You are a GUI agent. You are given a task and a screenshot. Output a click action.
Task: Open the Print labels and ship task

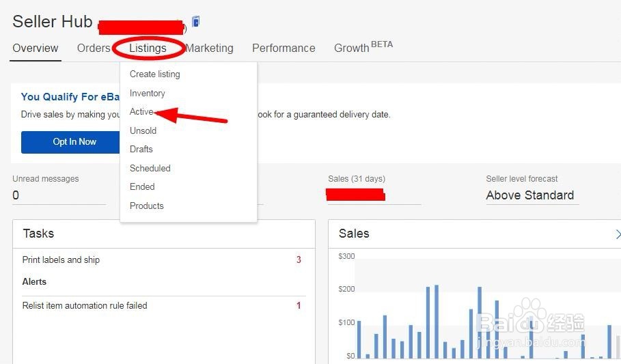[61, 260]
